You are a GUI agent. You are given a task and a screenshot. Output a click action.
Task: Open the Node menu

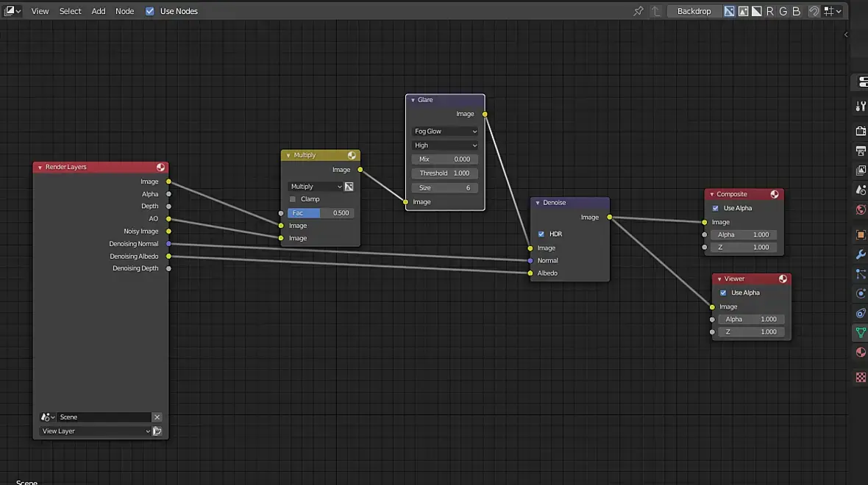coord(124,11)
